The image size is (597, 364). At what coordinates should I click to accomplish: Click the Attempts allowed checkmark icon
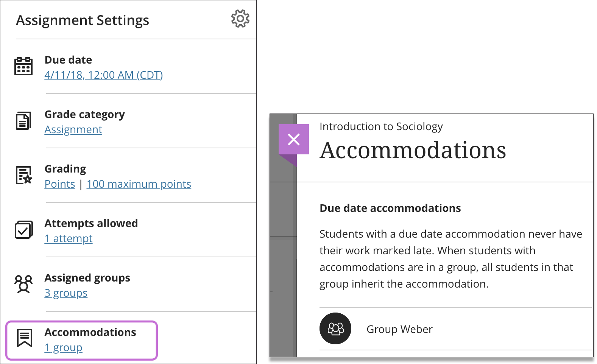tap(24, 230)
